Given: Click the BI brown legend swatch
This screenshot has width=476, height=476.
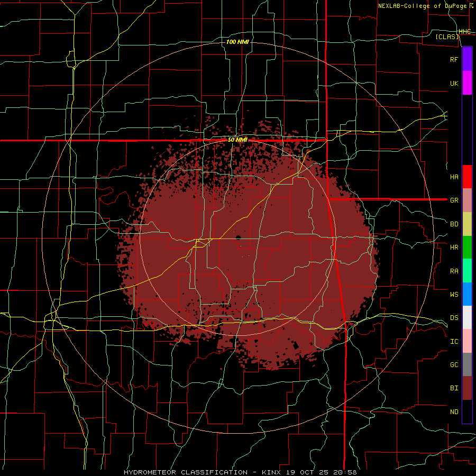Looking at the screenshot, I should point(467,388).
